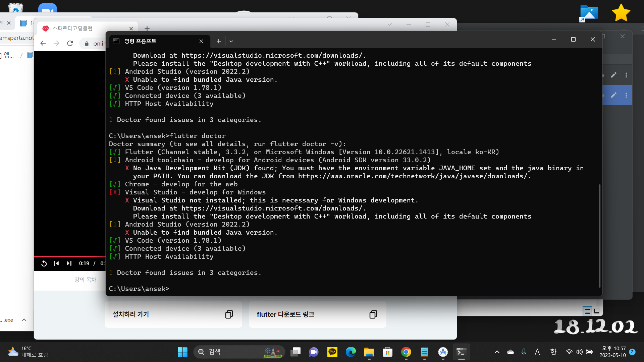Open the image shortcut on the desktop
This screenshot has height=362, width=644.
click(x=589, y=14)
